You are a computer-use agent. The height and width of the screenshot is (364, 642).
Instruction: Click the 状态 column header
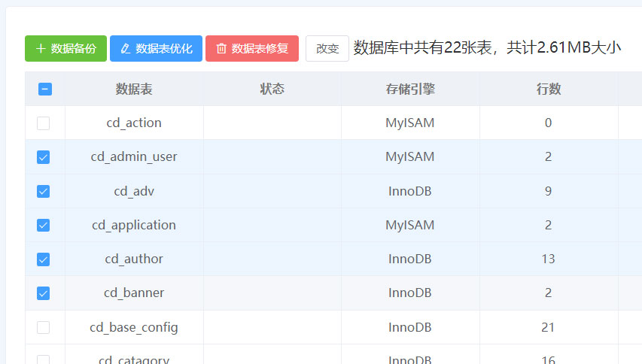point(272,89)
